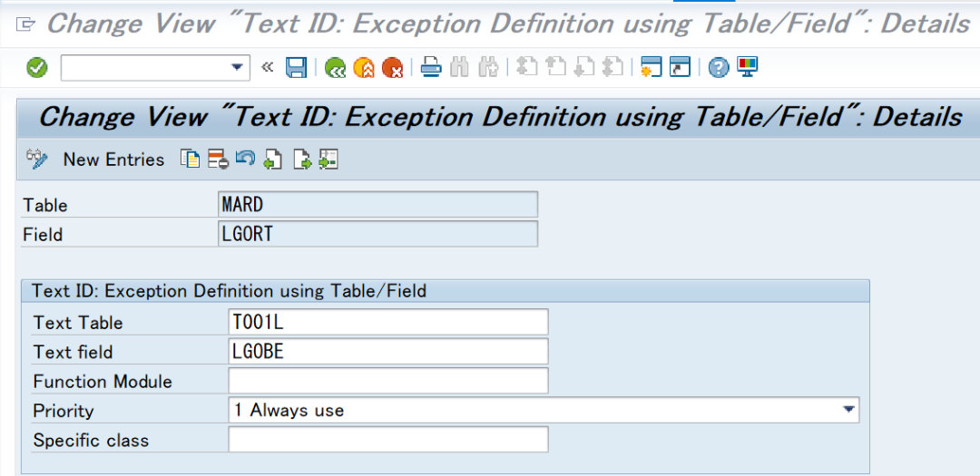Generate a desktop shortcut icon

[x=680, y=67]
